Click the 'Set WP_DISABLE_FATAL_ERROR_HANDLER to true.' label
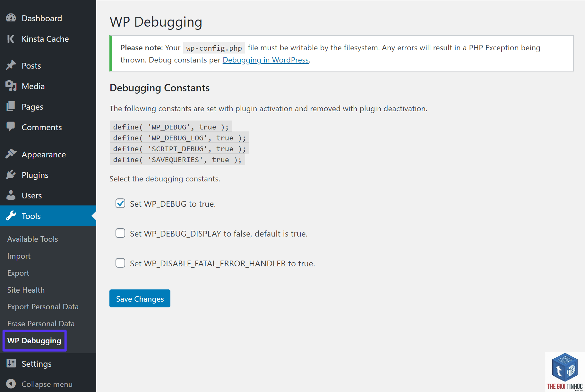This screenshot has height=392, width=585. click(x=222, y=263)
